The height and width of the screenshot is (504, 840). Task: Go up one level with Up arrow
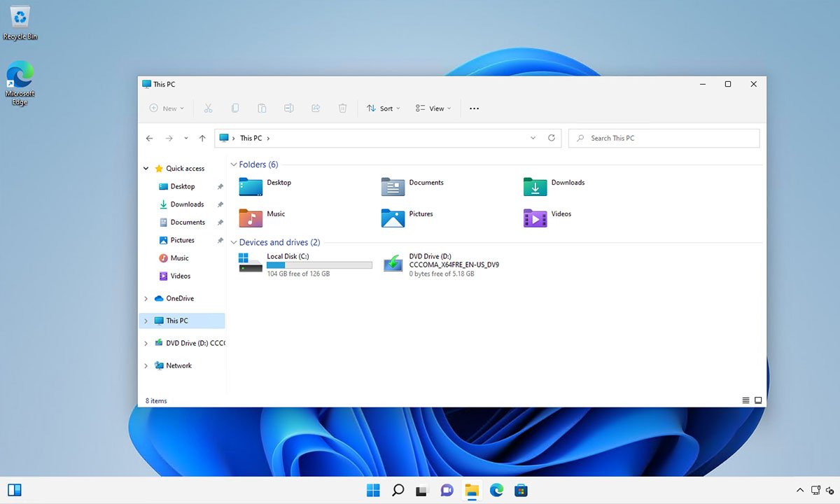(x=202, y=139)
